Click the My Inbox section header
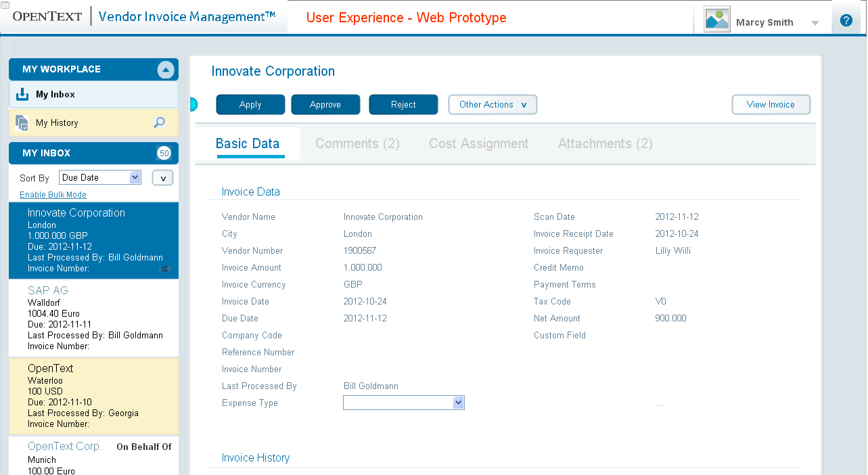 pos(93,154)
